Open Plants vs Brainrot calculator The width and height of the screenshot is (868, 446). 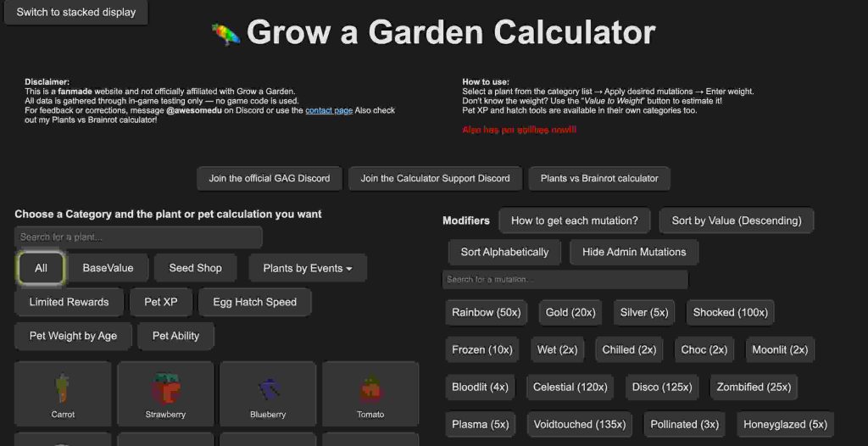tap(599, 178)
